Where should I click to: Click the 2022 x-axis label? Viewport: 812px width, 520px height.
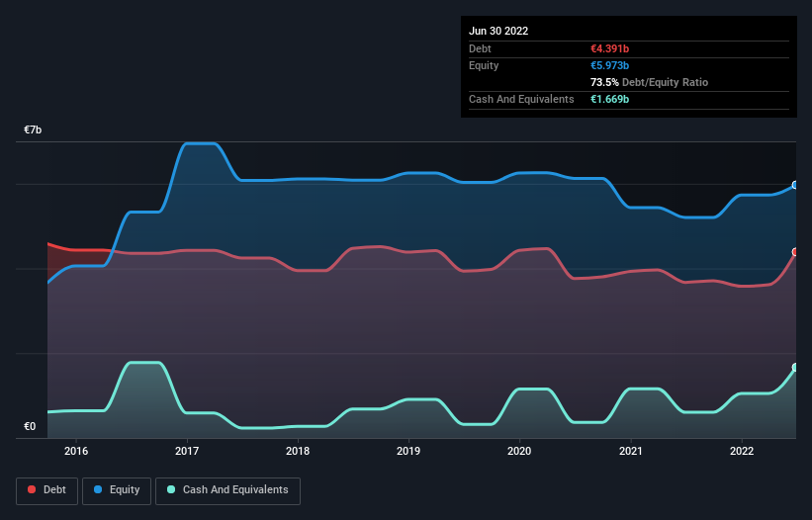(742, 451)
